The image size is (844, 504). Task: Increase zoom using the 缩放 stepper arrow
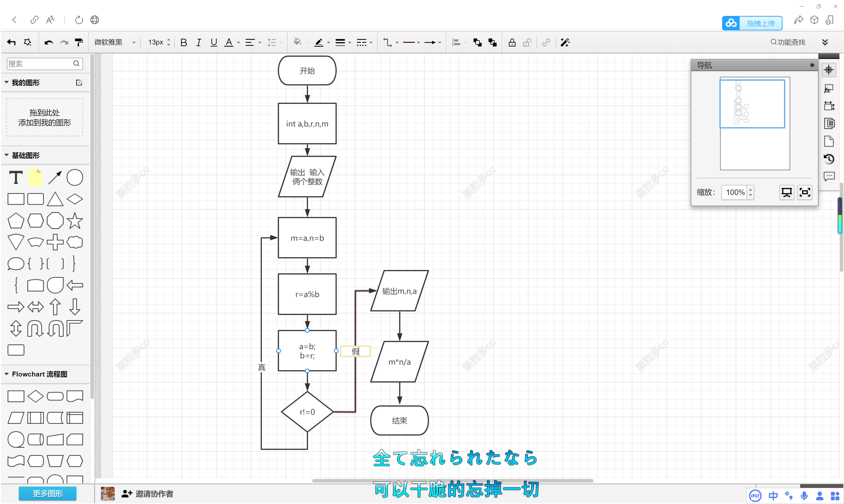click(x=751, y=189)
